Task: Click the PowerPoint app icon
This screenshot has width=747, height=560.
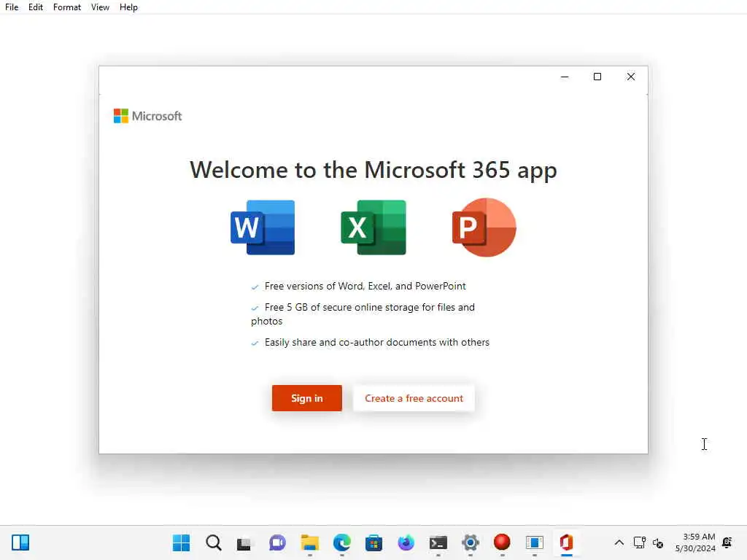Action: pos(484,227)
